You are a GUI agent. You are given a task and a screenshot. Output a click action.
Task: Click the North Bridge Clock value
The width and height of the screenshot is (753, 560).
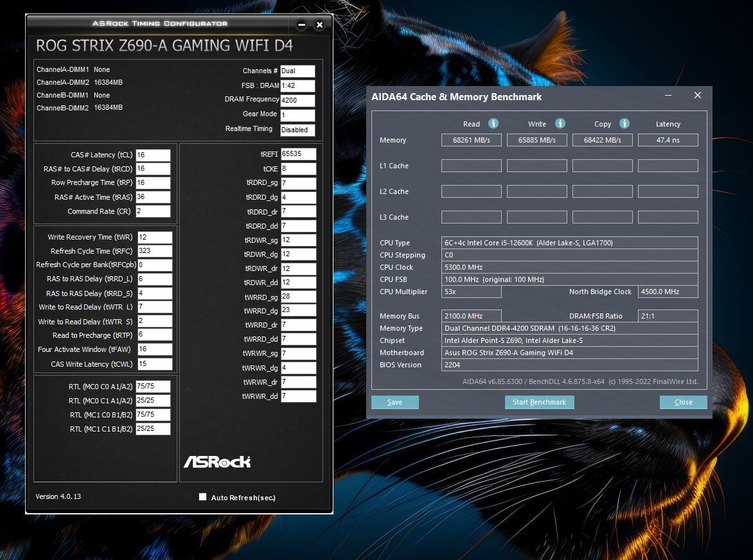668,292
